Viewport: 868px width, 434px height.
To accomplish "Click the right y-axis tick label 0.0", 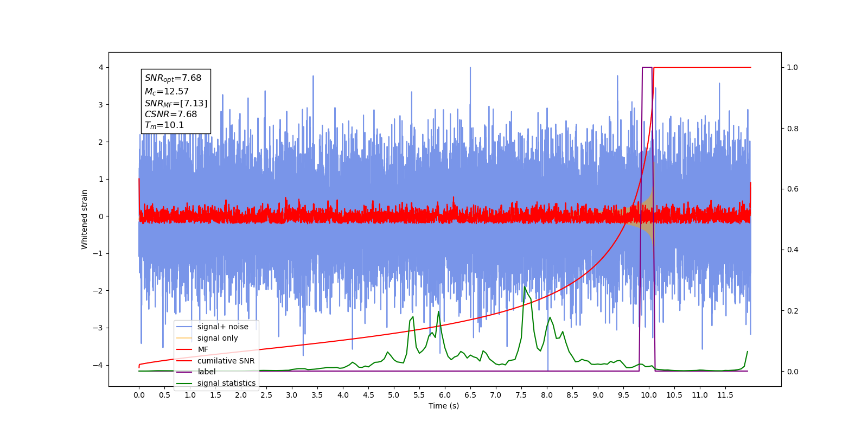I will coord(793,372).
